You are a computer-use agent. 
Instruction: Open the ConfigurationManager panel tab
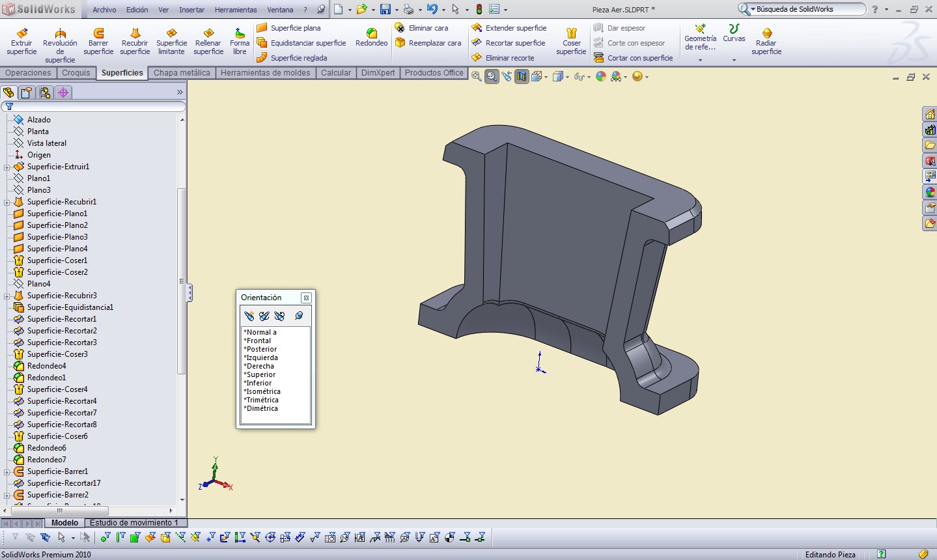45,92
